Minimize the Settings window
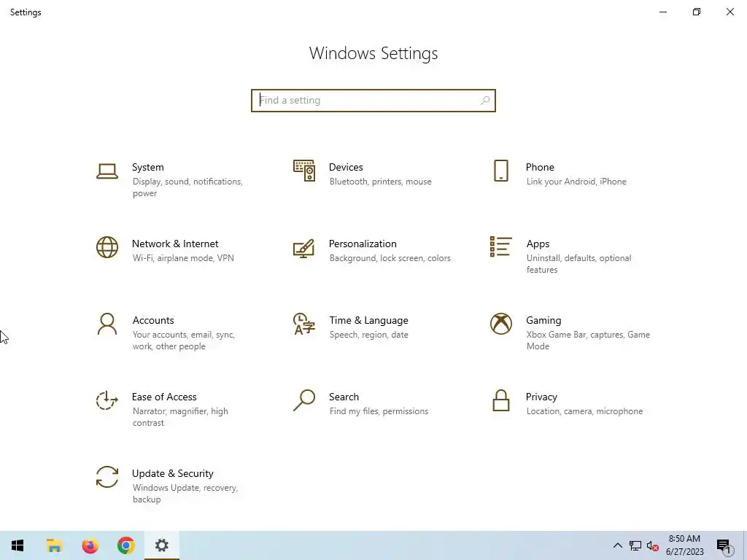 click(x=663, y=12)
